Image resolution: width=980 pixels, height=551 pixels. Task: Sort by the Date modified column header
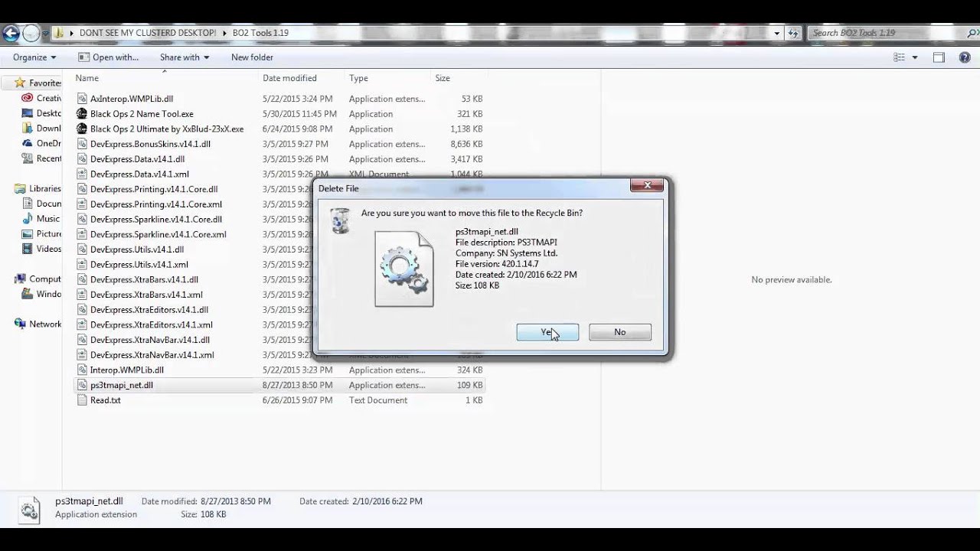289,78
